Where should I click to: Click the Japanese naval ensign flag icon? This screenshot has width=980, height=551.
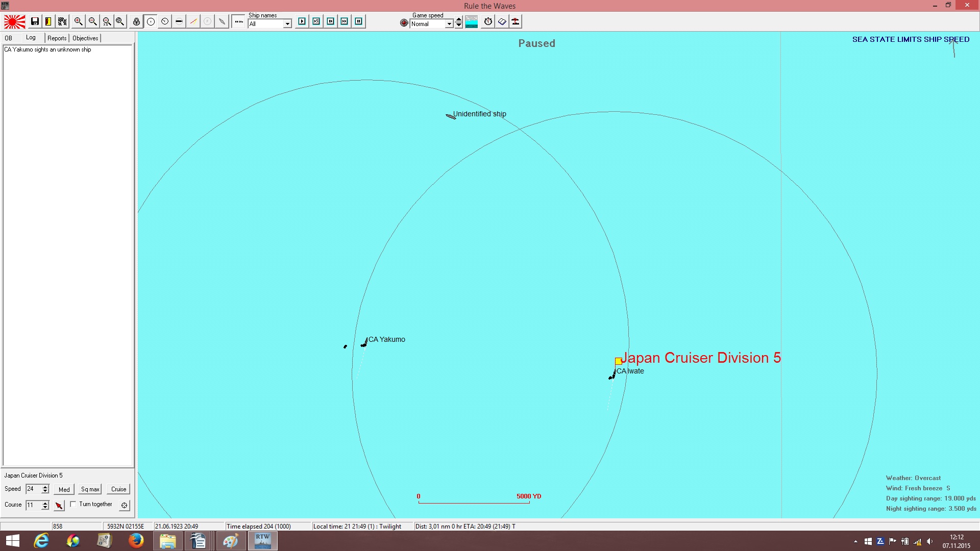14,21
